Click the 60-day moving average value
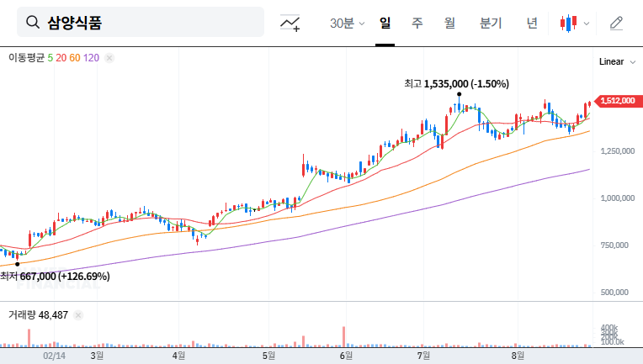Screen dimensions: 643x364 75,58
